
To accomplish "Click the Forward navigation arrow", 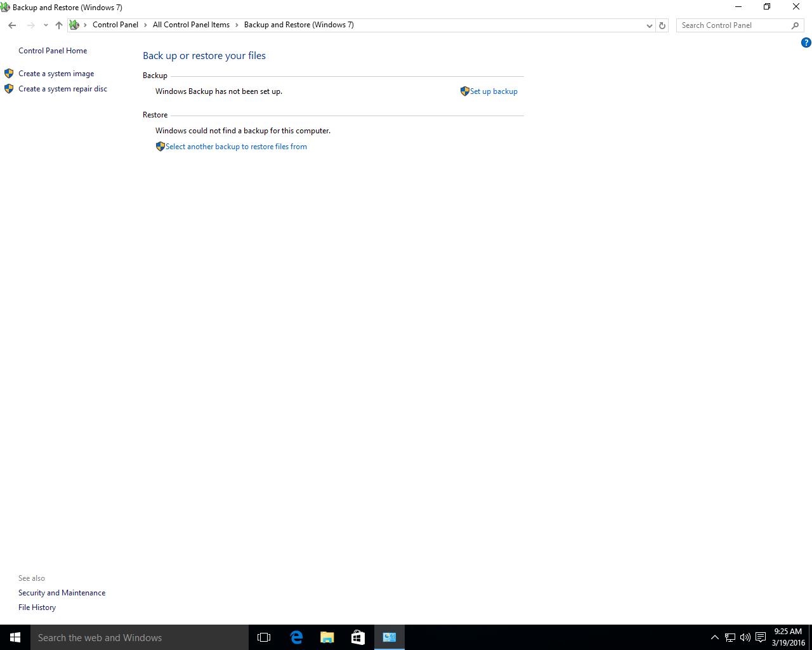I will (30, 25).
